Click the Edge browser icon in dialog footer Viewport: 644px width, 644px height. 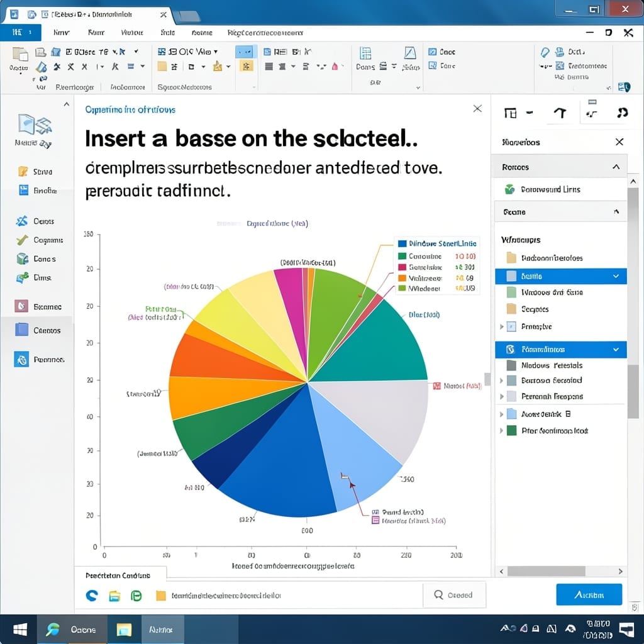click(92, 596)
